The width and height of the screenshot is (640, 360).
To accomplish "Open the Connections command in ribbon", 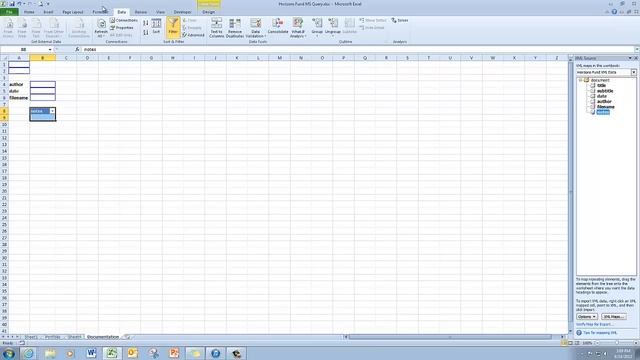I will point(124,20).
